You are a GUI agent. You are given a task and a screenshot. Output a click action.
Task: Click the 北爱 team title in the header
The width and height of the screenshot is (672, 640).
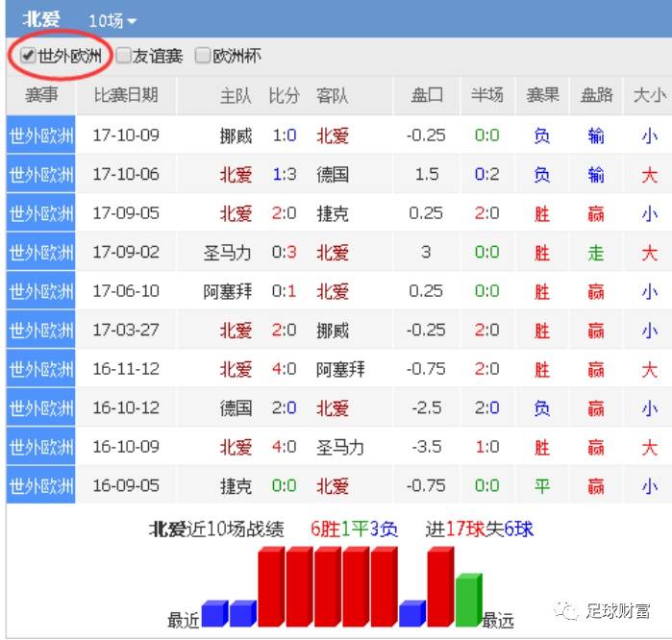coord(41,20)
